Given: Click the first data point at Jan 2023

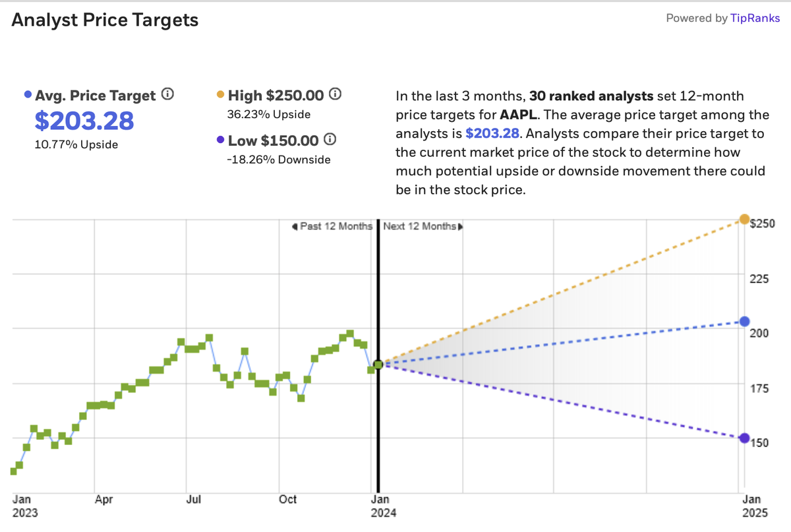Looking at the screenshot, I should click(13, 471).
